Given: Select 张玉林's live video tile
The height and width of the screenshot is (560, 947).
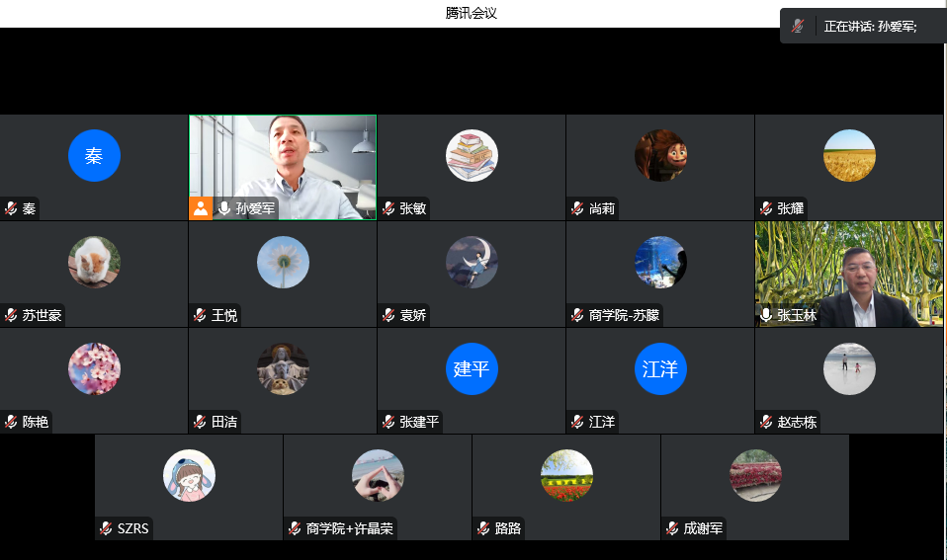Looking at the screenshot, I should [849, 267].
